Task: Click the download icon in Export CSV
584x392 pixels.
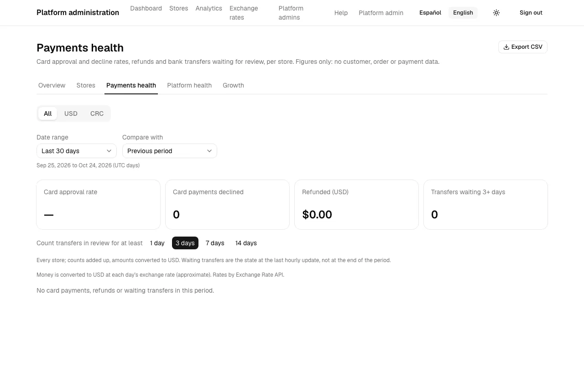Action: (x=506, y=47)
